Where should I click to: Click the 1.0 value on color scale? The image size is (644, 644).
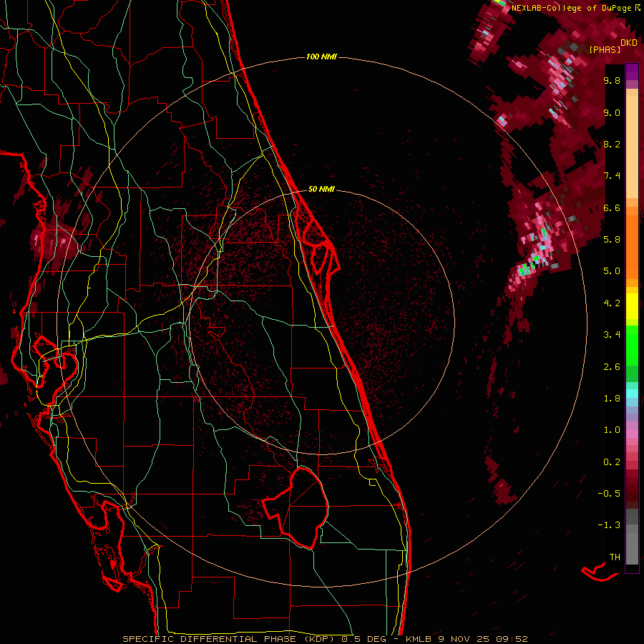[612, 430]
